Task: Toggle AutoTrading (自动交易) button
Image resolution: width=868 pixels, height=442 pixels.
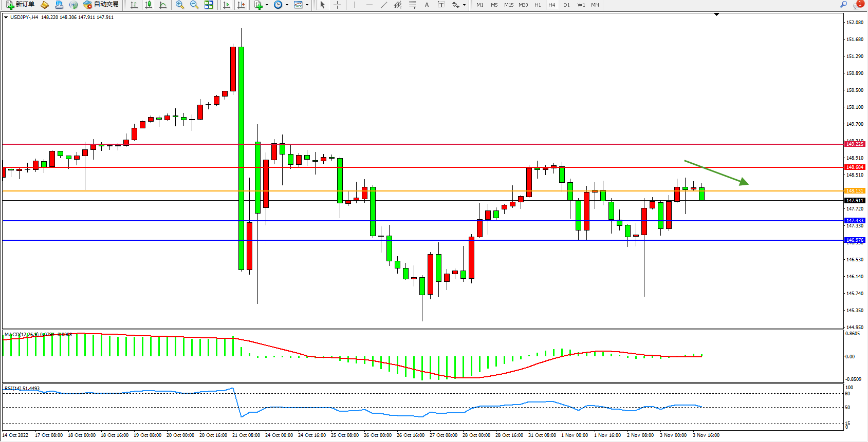Action: tap(101, 5)
